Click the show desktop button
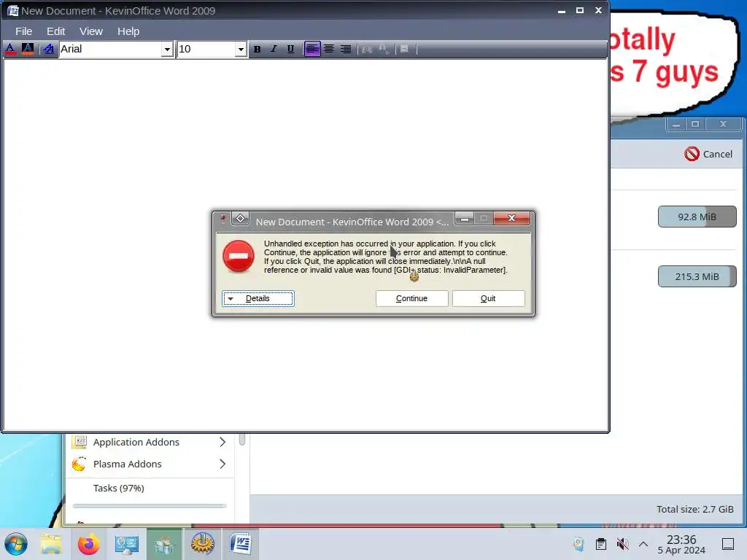Viewport: 747px width, 560px height. (728, 544)
